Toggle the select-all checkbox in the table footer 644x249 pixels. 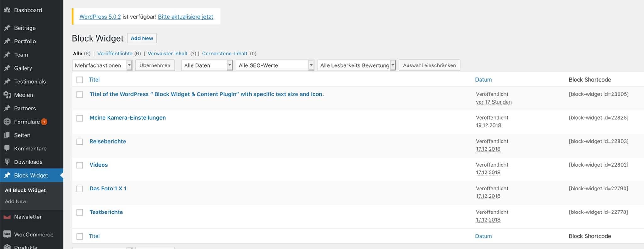point(80,236)
